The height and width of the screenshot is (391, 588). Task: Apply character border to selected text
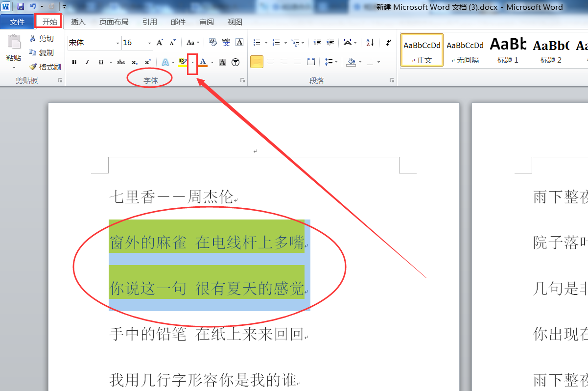point(239,43)
